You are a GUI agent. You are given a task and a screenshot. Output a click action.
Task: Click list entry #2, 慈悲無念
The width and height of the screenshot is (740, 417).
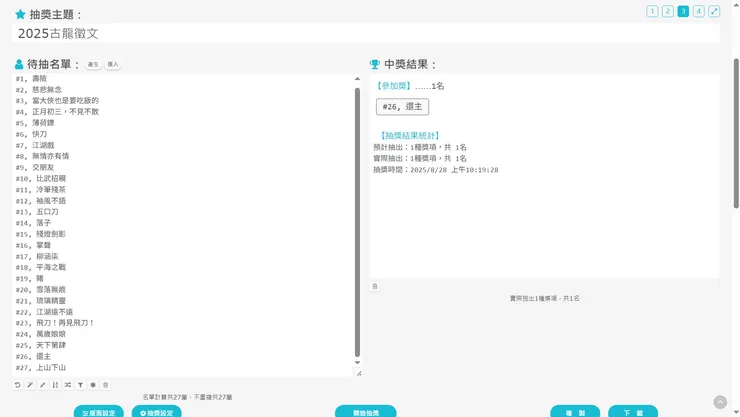39,90
